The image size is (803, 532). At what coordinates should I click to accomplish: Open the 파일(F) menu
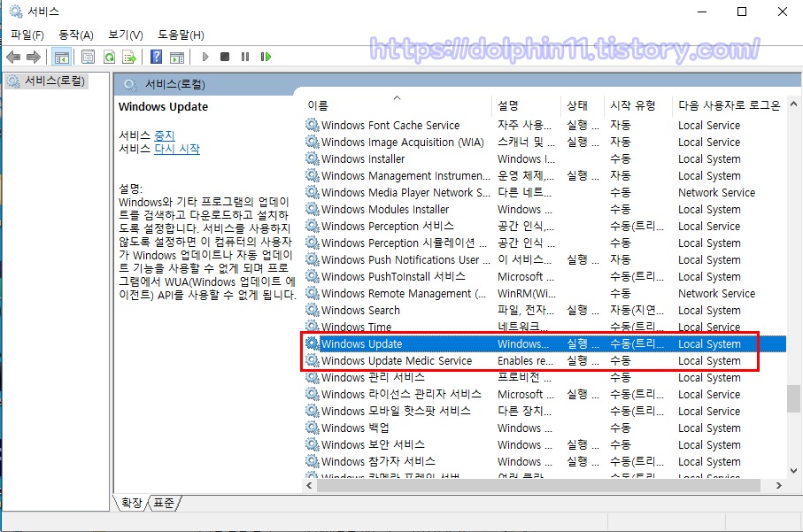click(x=27, y=35)
